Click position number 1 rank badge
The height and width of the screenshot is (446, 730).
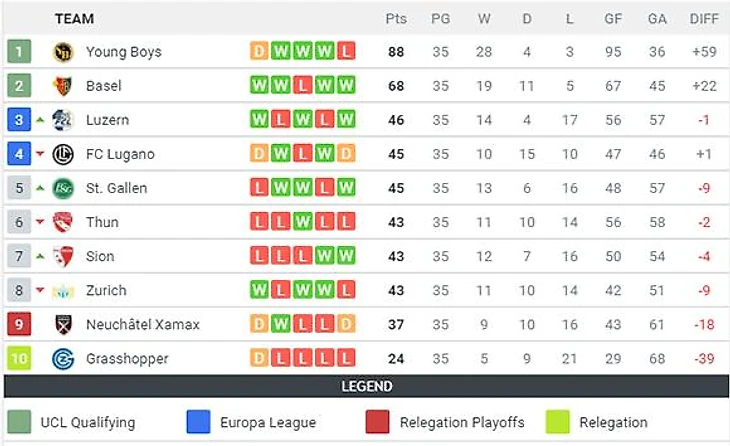click(x=19, y=52)
